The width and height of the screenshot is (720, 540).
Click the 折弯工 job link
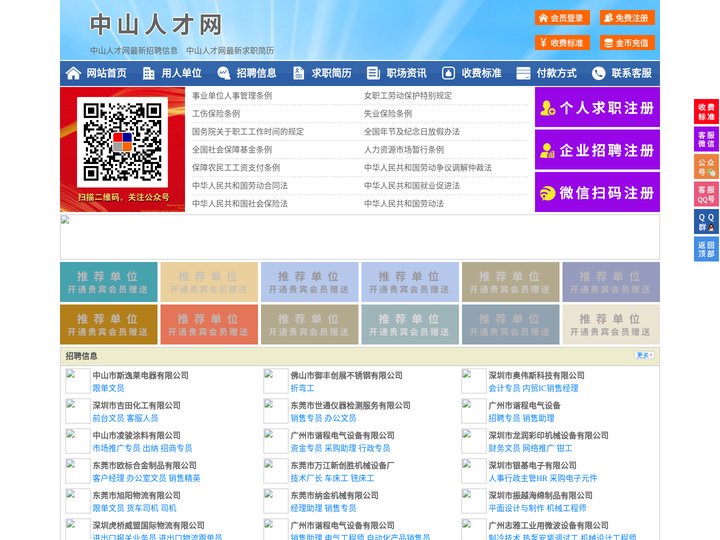click(x=302, y=388)
